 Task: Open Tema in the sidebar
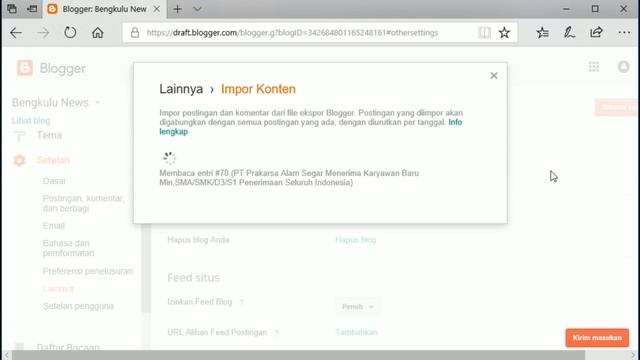(49, 135)
